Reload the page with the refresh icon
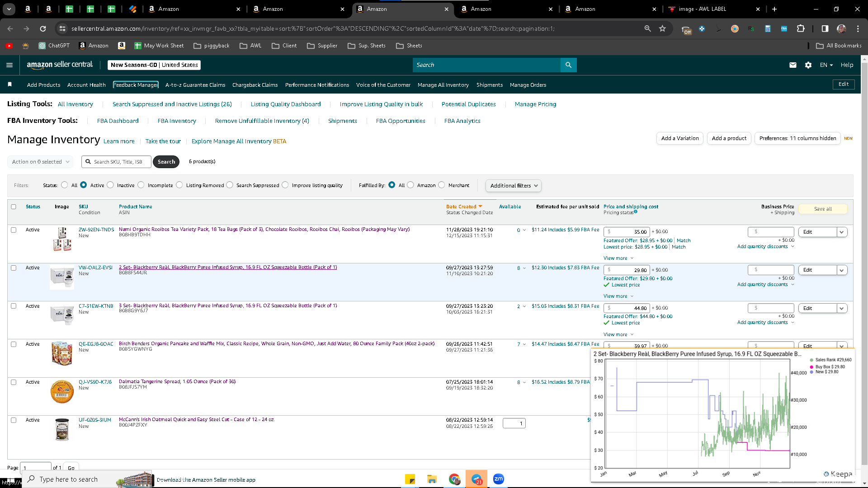 (43, 28)
